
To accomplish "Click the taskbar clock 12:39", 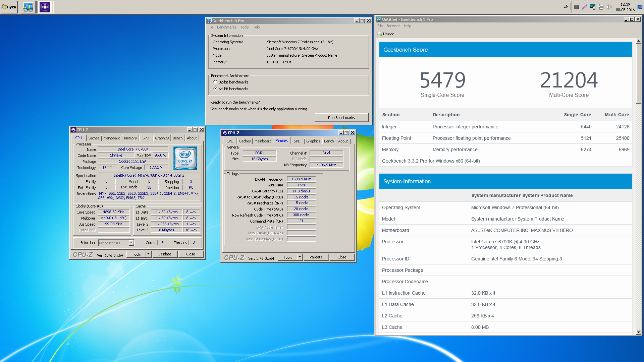I will 625,4.
